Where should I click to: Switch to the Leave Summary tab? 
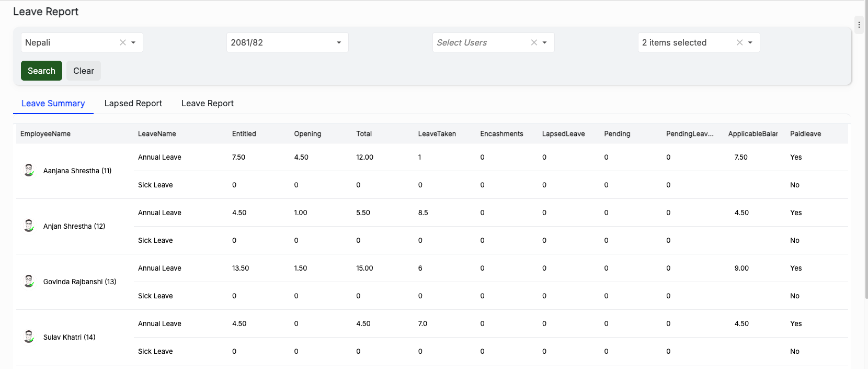pos(53,104)
